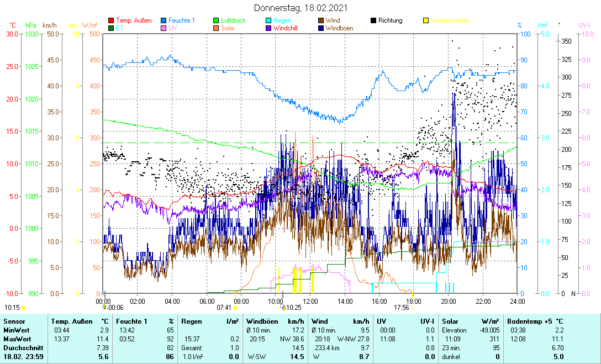601x364 pixels.
Task: Click the MaxWert row label
Action: [16, 339]
